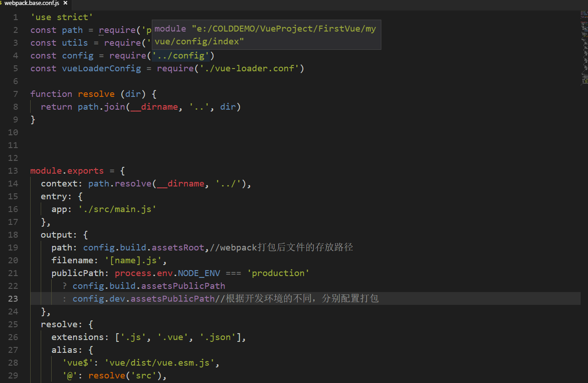Click the entry property on line 15
588x383 pixels.
tap(54, 196)
